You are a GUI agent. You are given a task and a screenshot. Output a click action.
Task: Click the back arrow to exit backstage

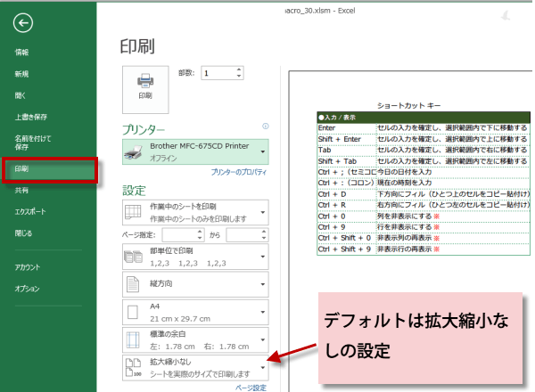tap(25, 22)
